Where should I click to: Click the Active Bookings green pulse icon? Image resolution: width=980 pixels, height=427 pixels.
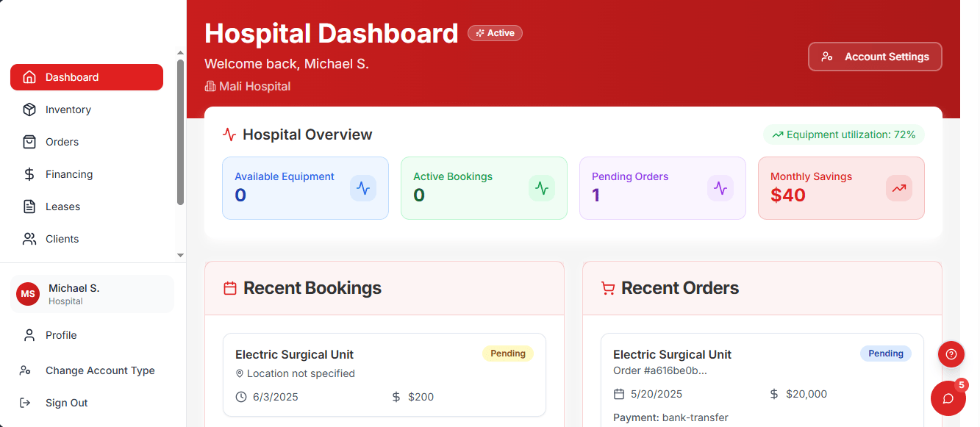[542, 188]
